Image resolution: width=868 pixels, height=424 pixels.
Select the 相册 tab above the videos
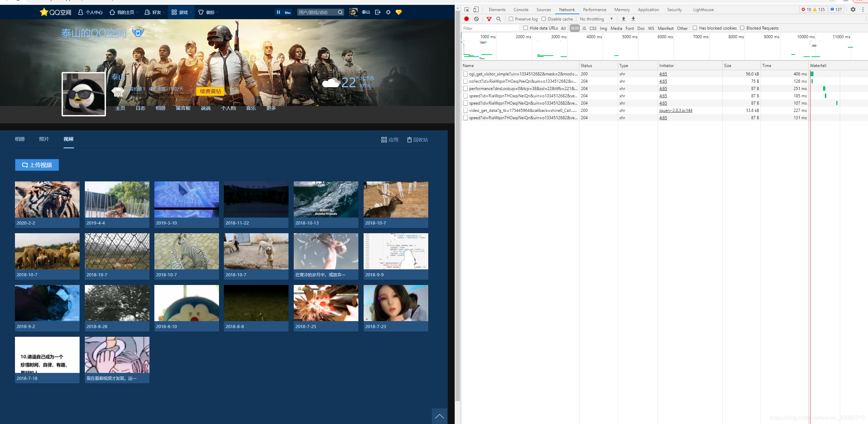pos(20,139)
